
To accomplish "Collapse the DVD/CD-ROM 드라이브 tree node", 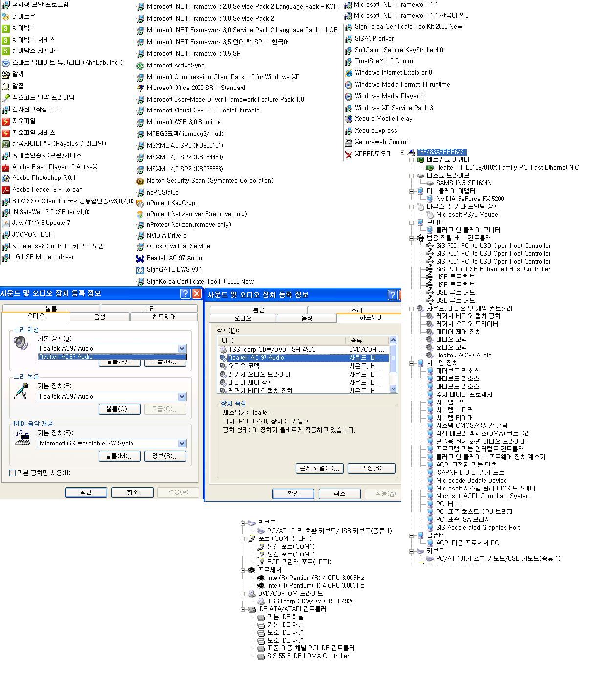I will point(242,594).
